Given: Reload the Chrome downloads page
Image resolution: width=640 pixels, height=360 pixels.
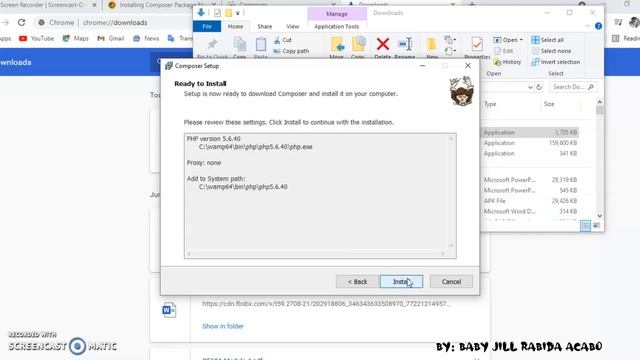Looking at the screenshot, I should point(22,22).
